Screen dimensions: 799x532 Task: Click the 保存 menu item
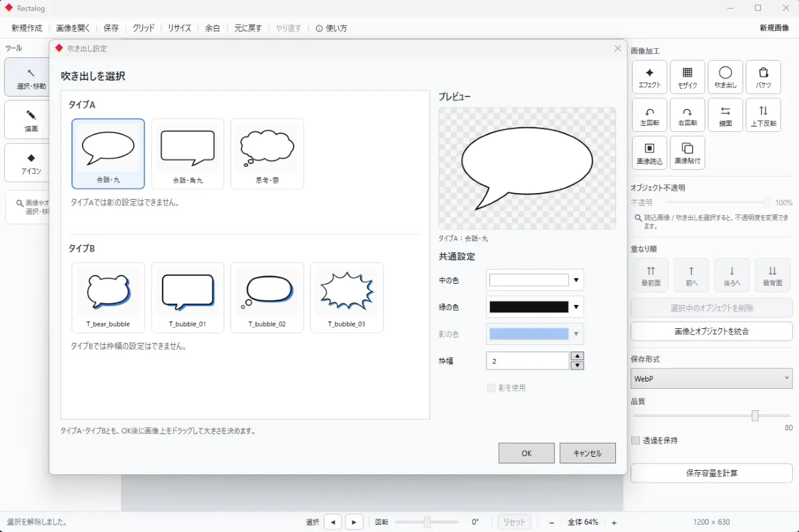(x=111, y=28)
